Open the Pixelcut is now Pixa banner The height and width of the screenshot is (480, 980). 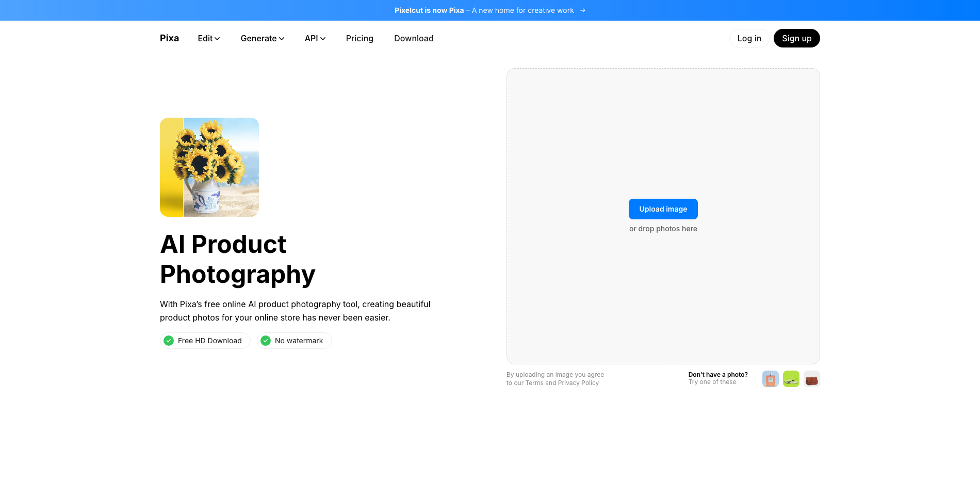point(489,10)
